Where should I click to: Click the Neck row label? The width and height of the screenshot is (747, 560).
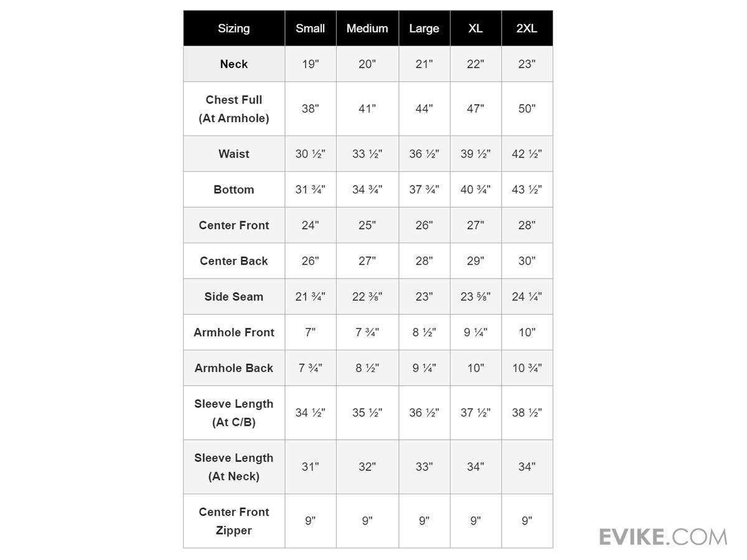tap(234, 64)
